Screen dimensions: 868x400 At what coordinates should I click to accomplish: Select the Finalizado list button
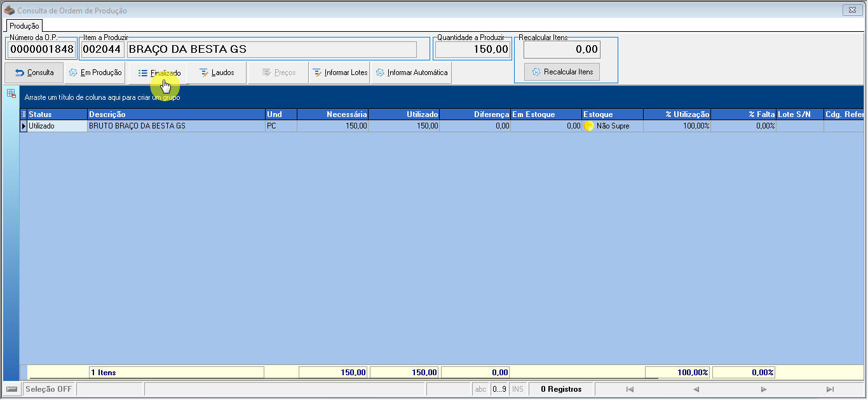(159, 72)
